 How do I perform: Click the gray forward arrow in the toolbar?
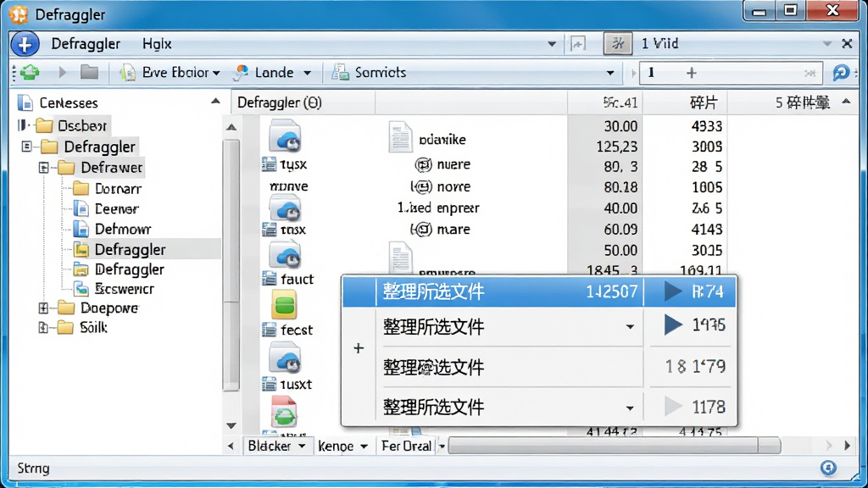tap(62, 73)
